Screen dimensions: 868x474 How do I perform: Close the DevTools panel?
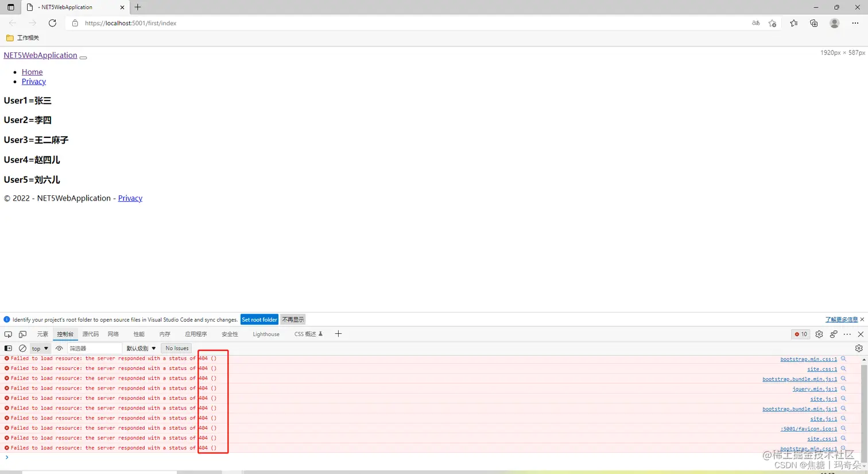pos(861,334)
